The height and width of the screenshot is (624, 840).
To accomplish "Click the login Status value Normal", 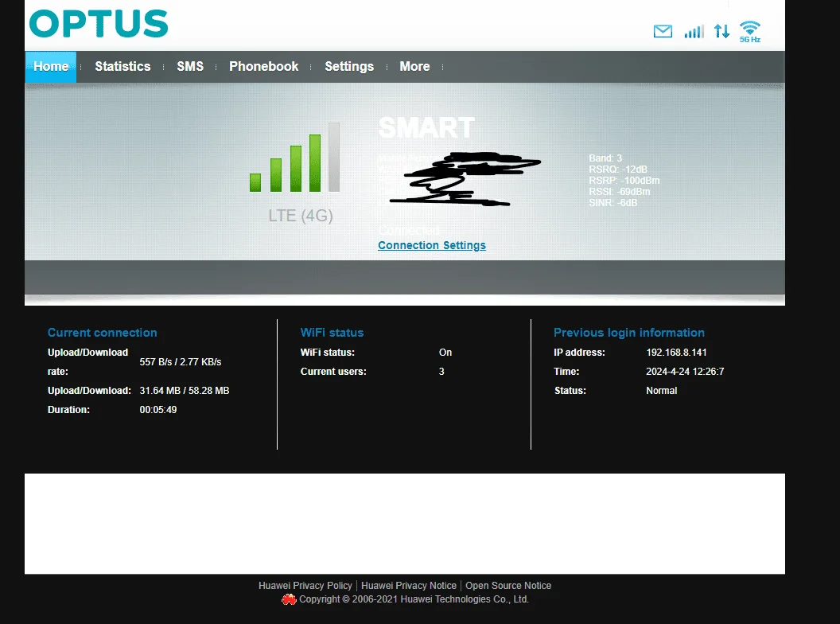I will click(x=662, y=391).
